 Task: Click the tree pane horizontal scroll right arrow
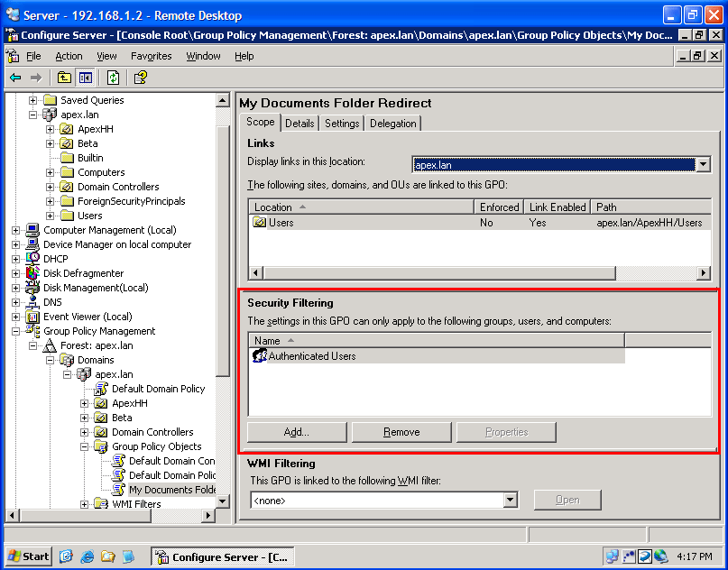208,515
